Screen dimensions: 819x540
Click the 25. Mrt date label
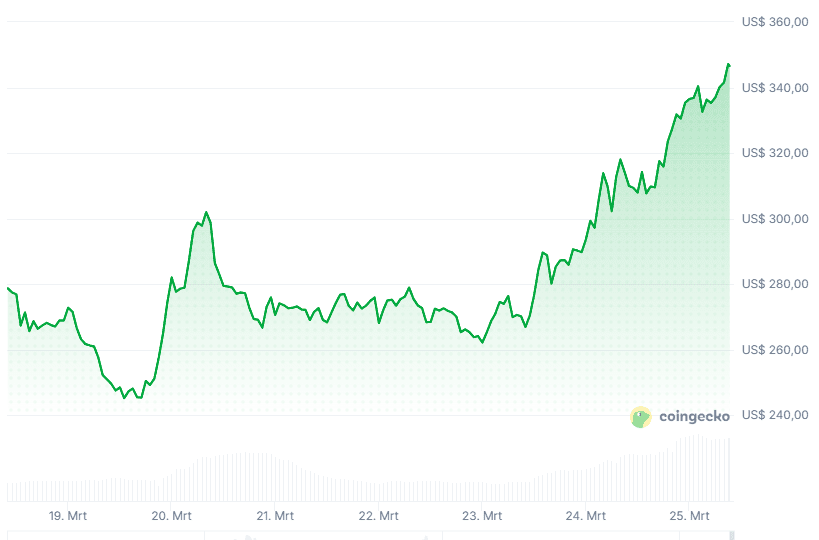point(689,516)
